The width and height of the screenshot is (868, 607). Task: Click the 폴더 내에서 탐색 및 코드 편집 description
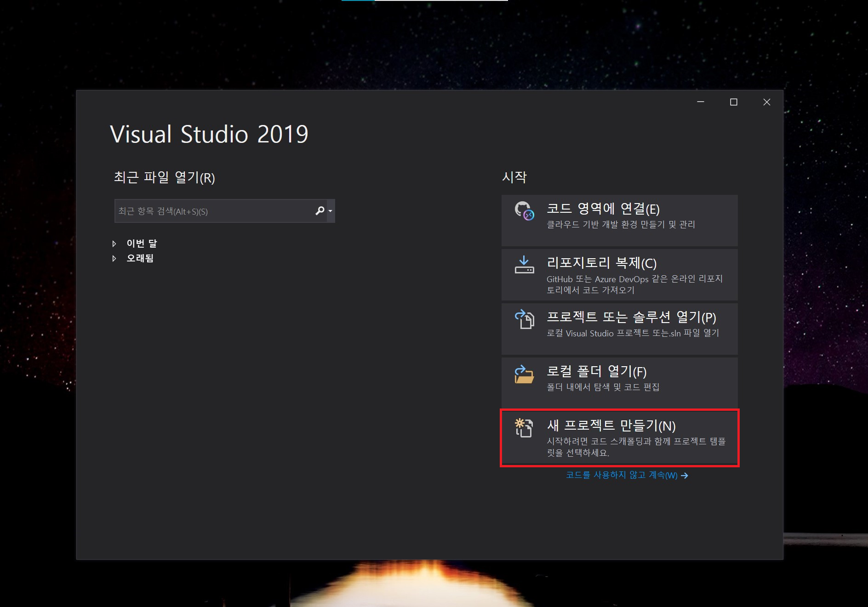pyautogui.click(x=603, y=387)
